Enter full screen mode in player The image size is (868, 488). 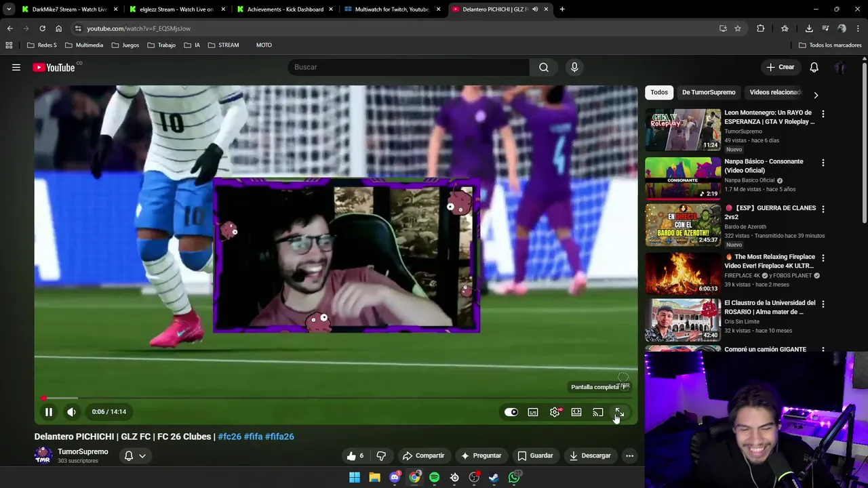[620, 412]
